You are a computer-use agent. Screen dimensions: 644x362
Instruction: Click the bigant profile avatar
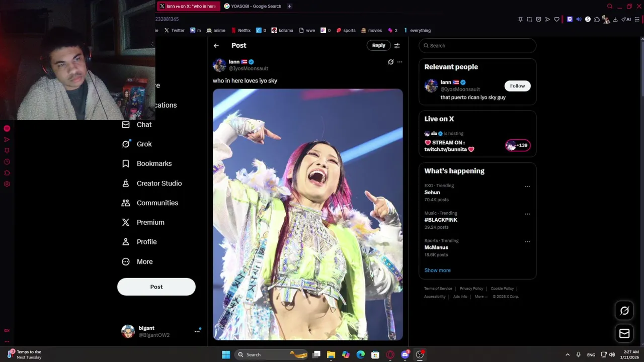pos(128,331)
